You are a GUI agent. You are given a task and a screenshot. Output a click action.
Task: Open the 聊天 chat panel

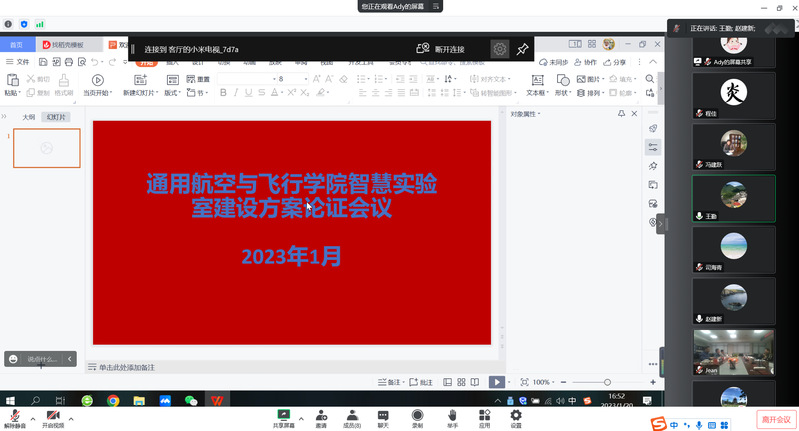point(383,416)
